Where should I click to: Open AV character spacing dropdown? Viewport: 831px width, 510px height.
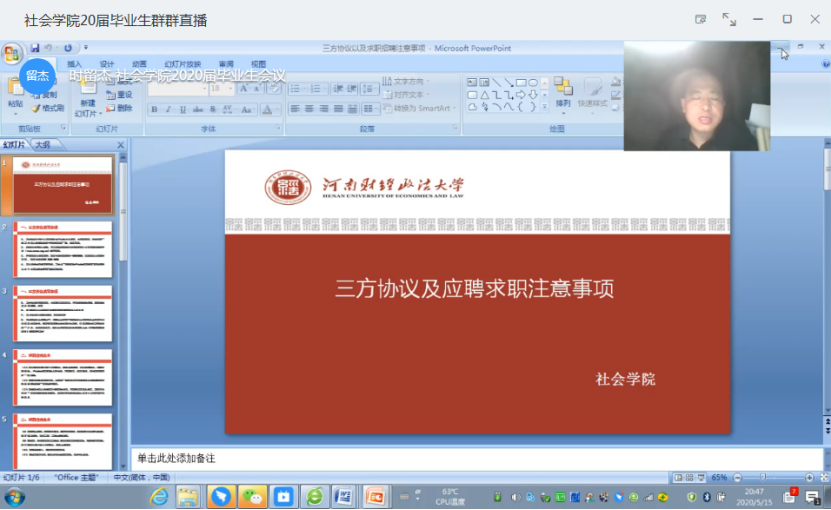[x=228, y=110]
